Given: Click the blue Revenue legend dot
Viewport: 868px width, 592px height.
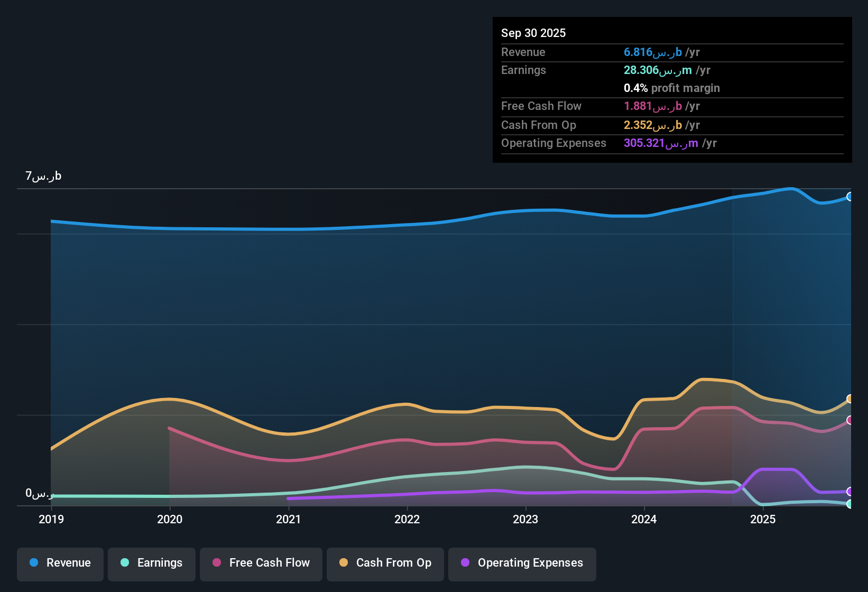Looking at the screenshot, I should (33, 563).
